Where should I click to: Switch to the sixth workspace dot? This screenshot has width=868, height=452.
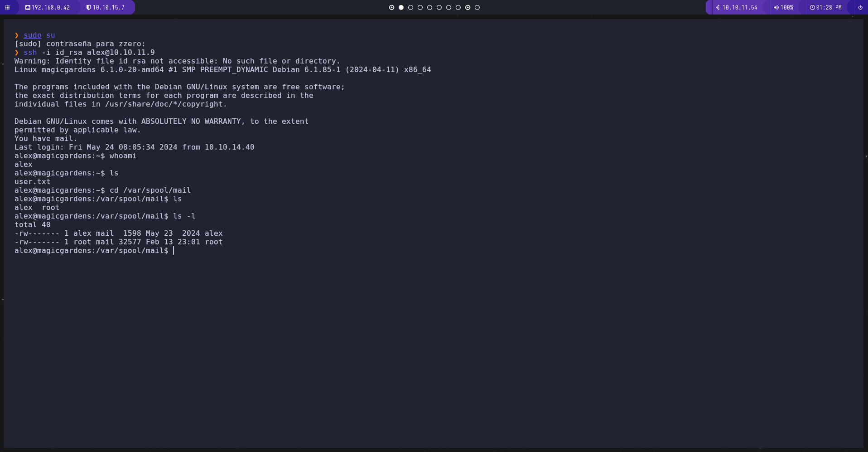pyautogui.click(x=439, y=8)
